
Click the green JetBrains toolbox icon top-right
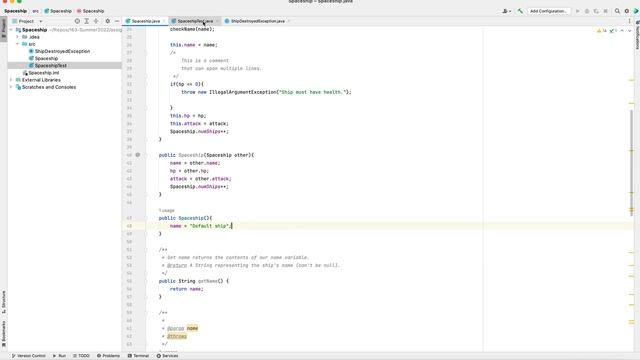(x=636, y=11)
